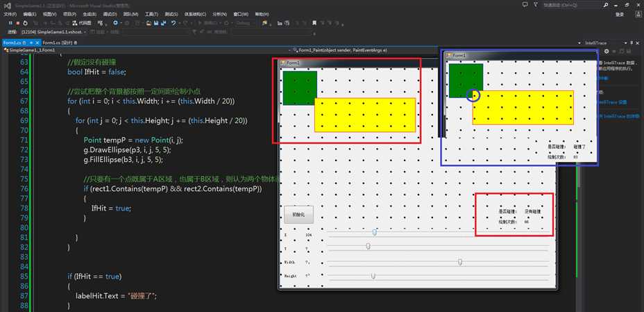Click the Height label in Form1 window
The image size is (644, 312).
coord(290,277)
